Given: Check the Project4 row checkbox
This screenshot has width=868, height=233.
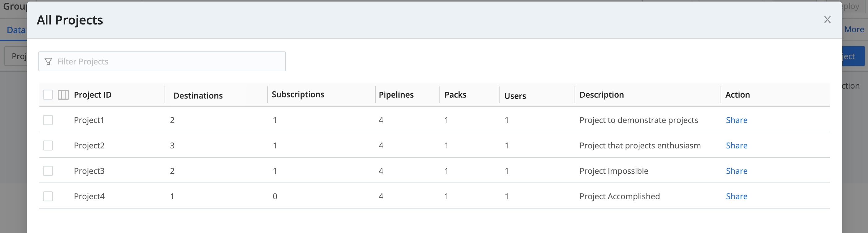Looking at the screenshot, I should click(48, 196).
